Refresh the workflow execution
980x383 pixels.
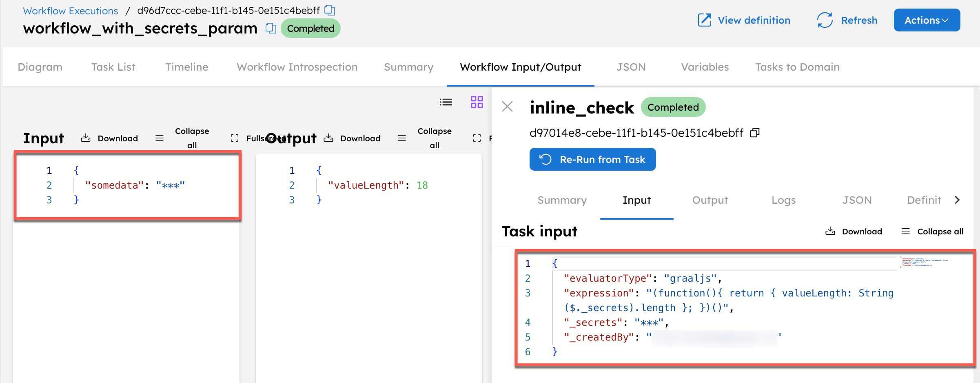coord(847,20)
